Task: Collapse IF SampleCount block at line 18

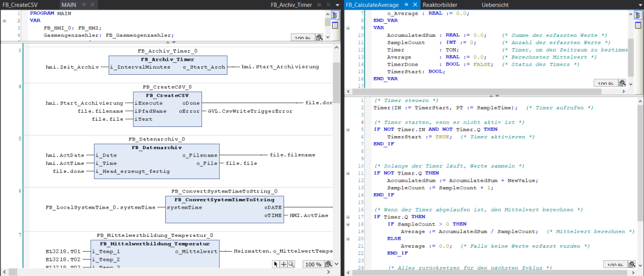Action: point(348,224)
